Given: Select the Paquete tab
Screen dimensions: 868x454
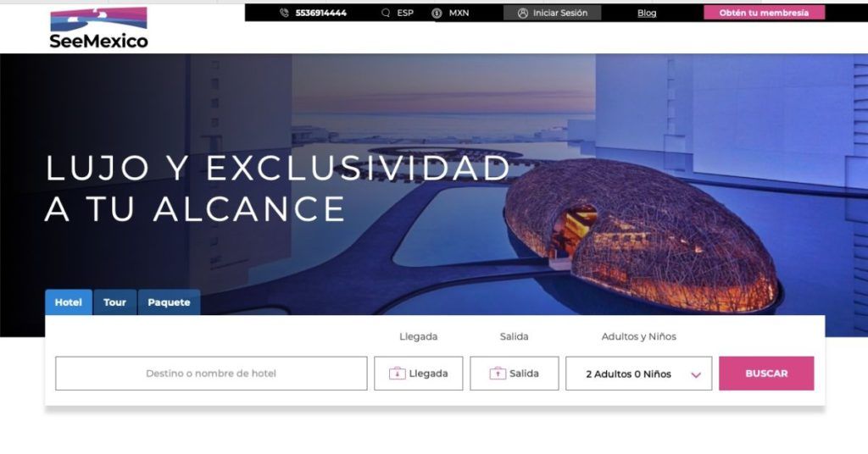Looking at the screenshot, I should [x=169, y=302].
